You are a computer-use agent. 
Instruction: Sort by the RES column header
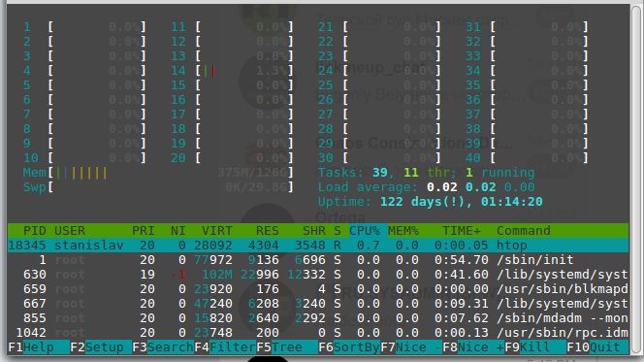(268, 231)
